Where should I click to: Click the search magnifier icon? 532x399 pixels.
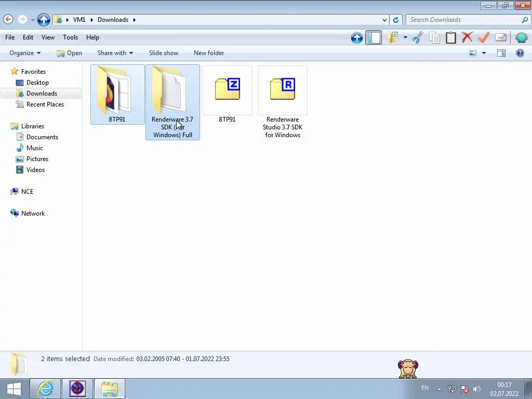525,20
